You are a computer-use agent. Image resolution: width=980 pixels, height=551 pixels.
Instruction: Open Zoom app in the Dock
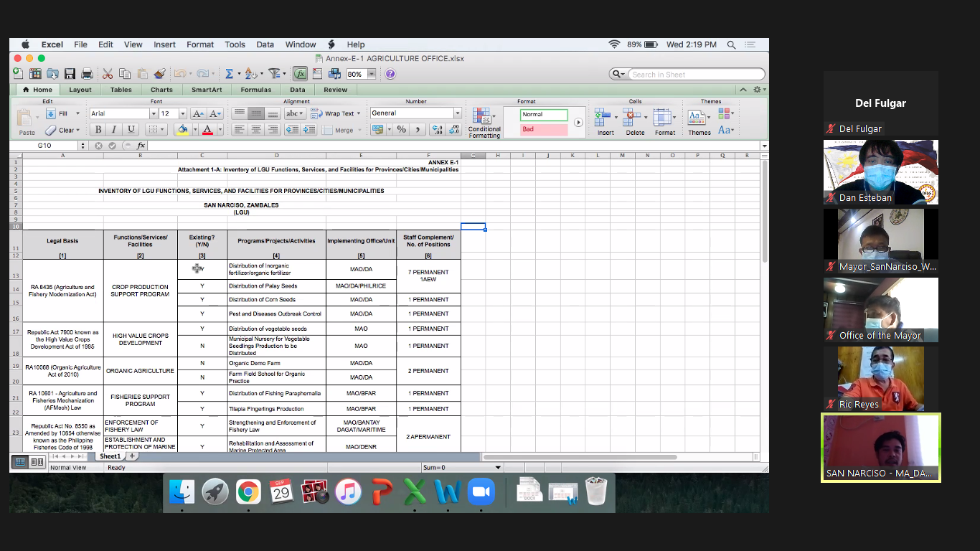(x=481, y=492)
